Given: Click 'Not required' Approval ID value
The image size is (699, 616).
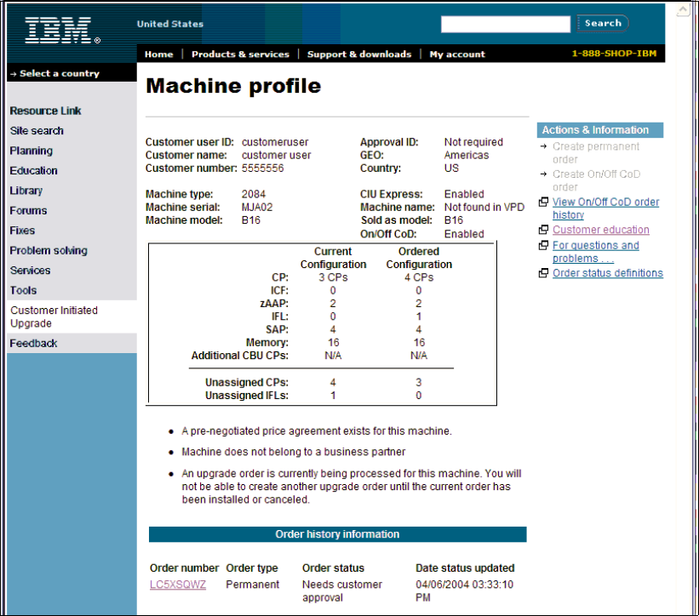Looking at the screenshot, I should click(x=473, y=142).
